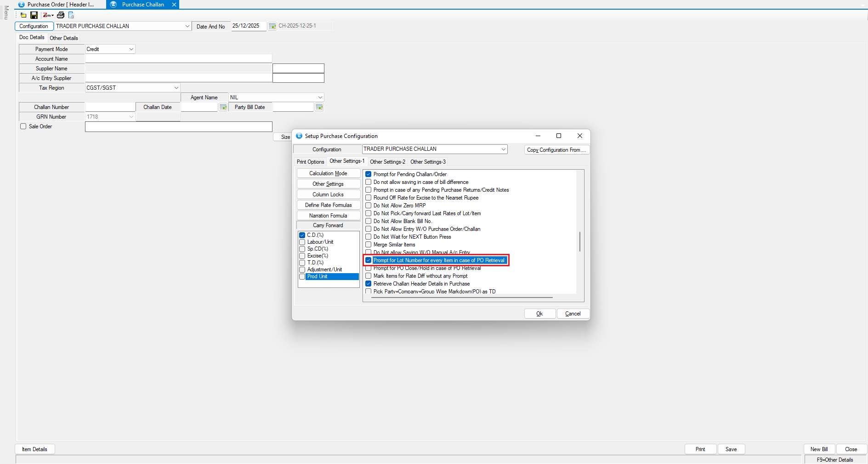Switch to the Other Settings-2 tab

tap(387, 162)
